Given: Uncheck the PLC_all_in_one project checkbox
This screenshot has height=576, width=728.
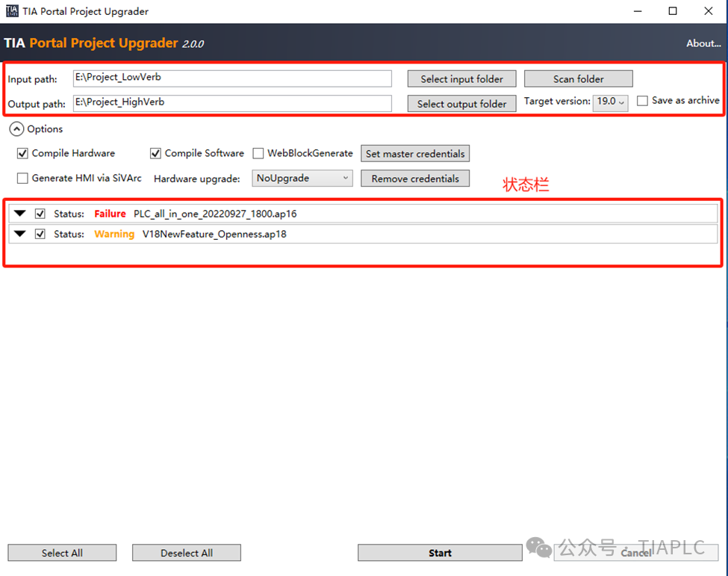Looking at the screenshot, I should tap(40, 214).
